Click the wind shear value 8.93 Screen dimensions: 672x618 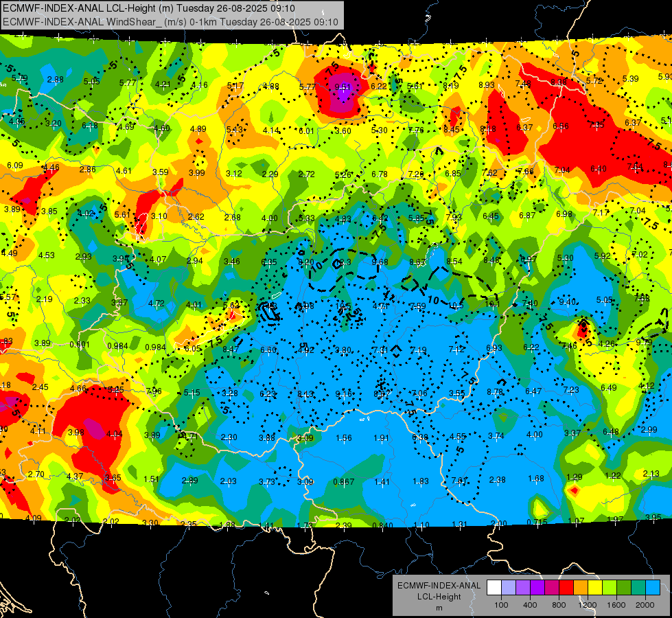pyautogui.click(x=487, y=85)
